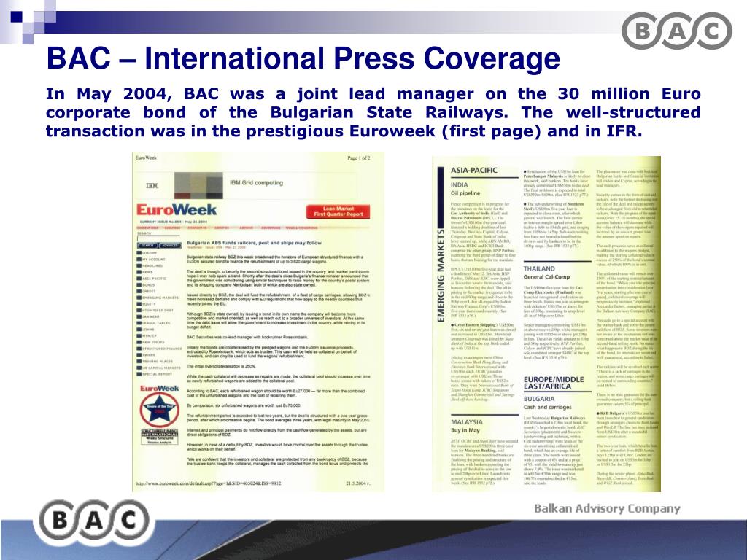Open Terms & Conditions in EuroWeek nav

[301, 227]
